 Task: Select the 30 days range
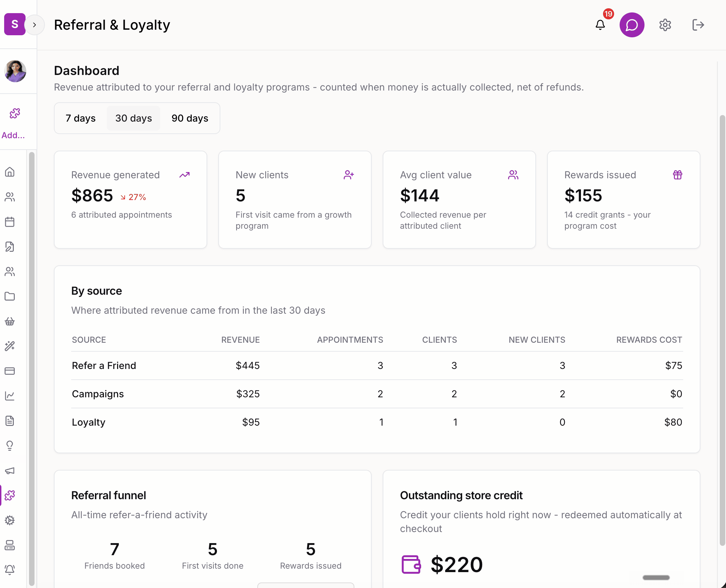[134, 118]
